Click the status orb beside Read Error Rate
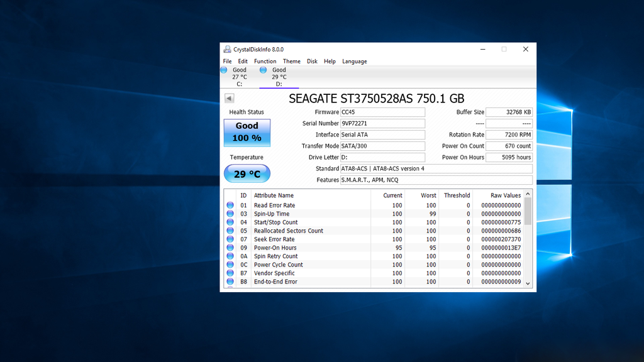The width and height of the screenshot is (644, 362). tap(230, 206)
